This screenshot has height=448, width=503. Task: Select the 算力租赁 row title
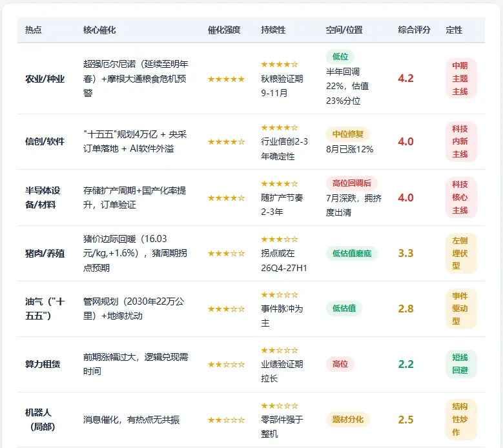pos(43,364)
